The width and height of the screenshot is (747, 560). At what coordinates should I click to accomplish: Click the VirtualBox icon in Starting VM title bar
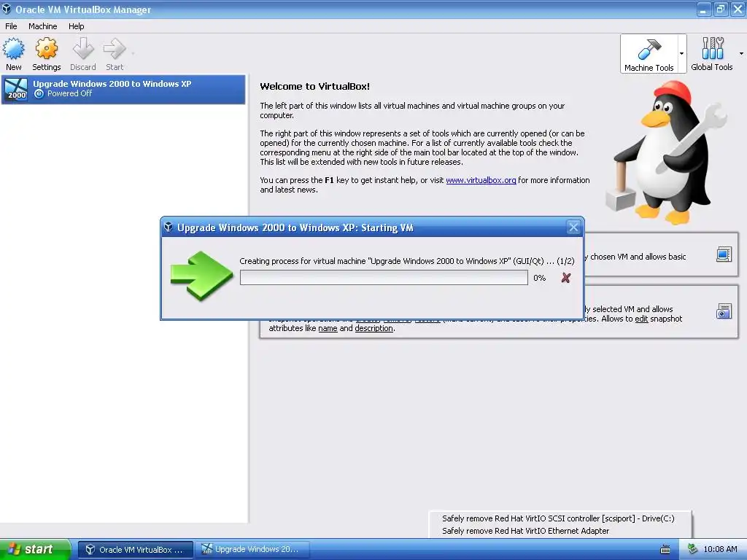pyautogui.click(x=169, y=227)
